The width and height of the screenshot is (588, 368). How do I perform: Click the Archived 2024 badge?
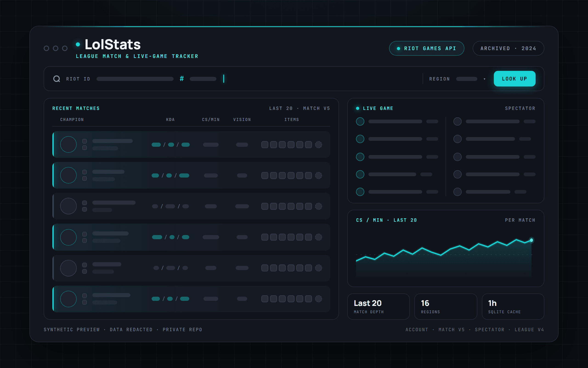coord(508,49)
